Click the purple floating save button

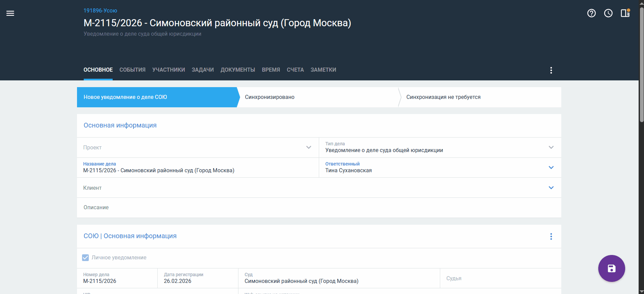click(x=611, y=268)
